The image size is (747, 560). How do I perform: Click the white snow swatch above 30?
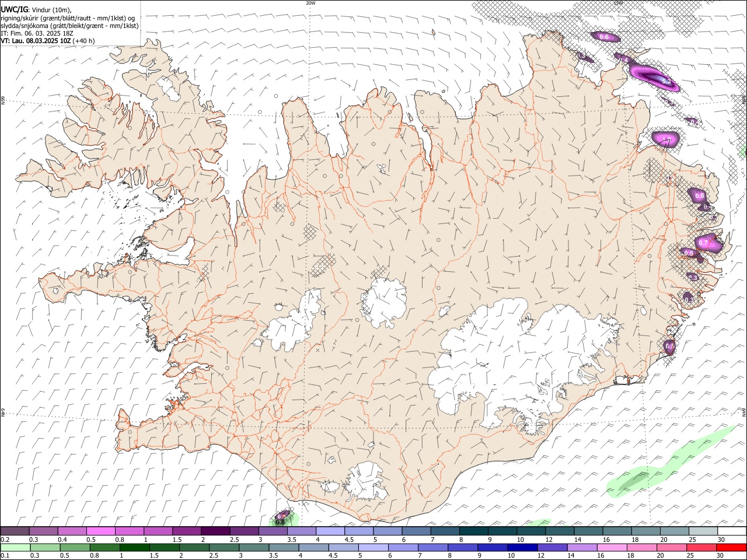[731, 531]
